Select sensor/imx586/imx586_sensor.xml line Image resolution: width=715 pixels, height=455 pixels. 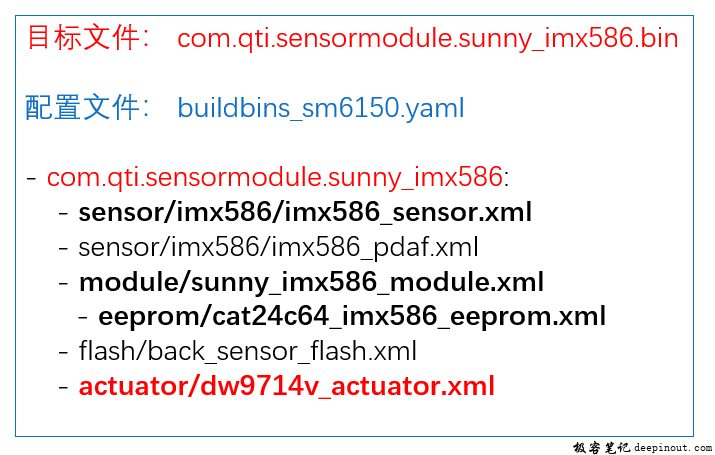305,212
